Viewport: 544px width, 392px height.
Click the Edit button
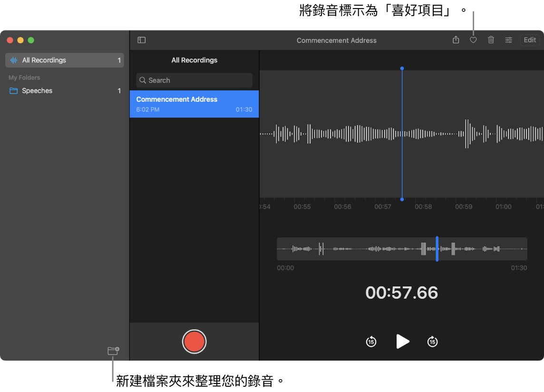coord(529,40)
